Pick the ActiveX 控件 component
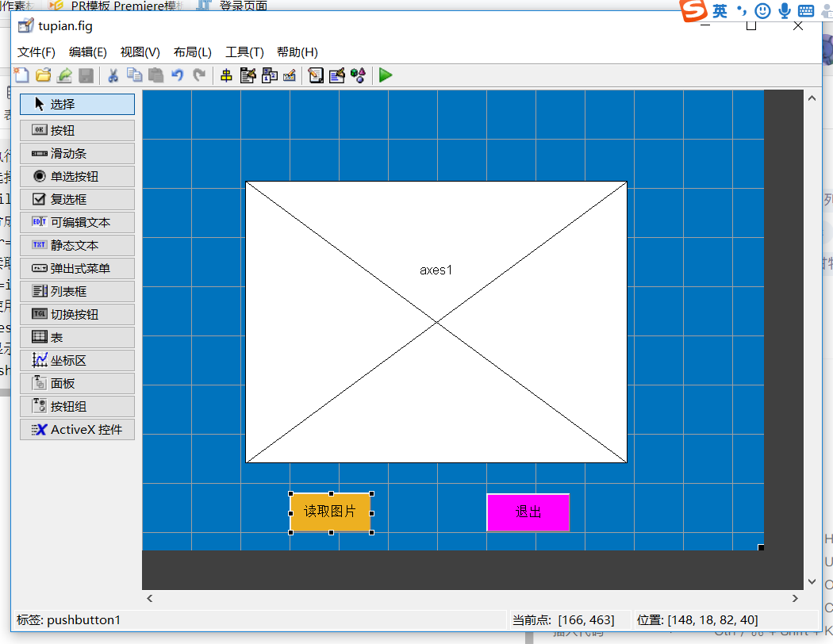Screen dimensions: 833x644 [77, 430]
